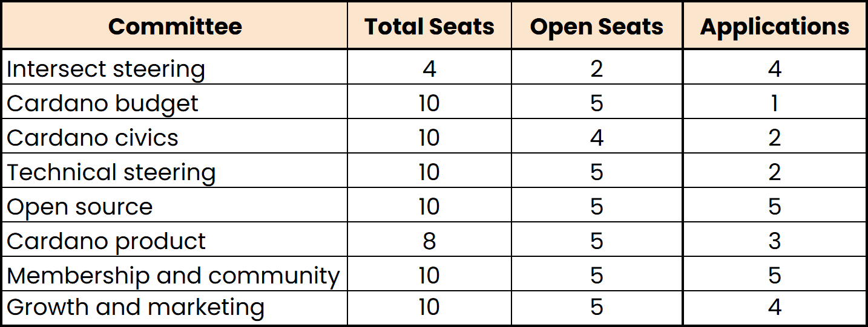Select Open Seats value for Intersect steering
The height and width of the screenshot is (327, 868).
597,69
